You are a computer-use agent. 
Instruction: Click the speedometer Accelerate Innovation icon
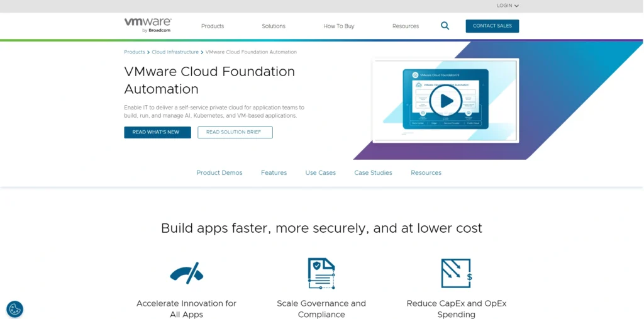186,273
